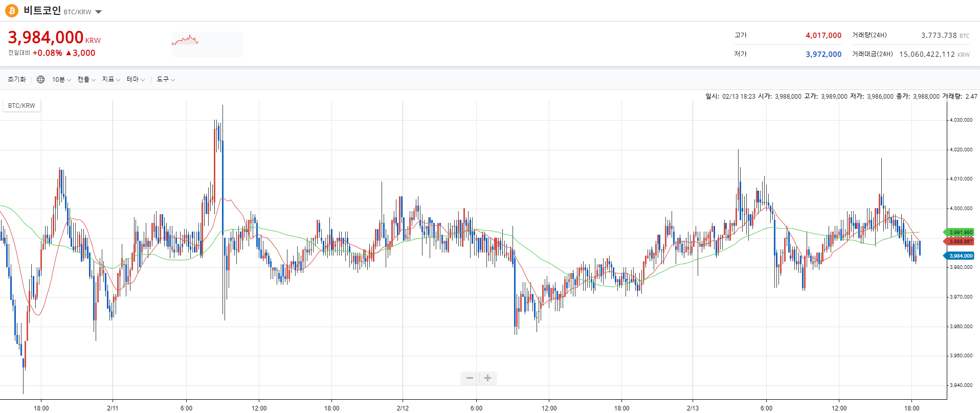The image size is (980, 413).
Task: Open the 지표 indicators menu
Action: pos(111,79)
